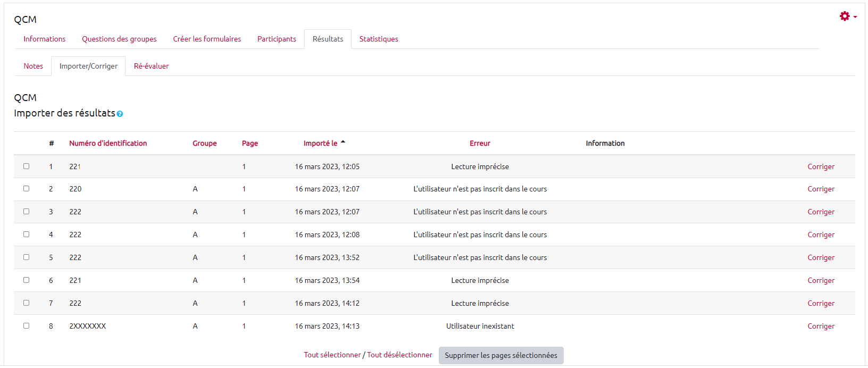This screenshot has width=868, height=368.
Task: Sort the table by Groupe column
Action: 204,143
